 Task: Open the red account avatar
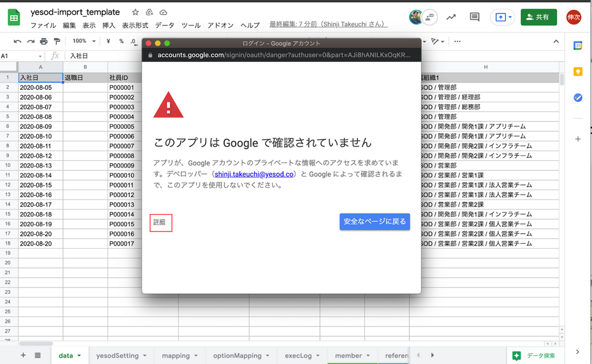tap(573, 17)
